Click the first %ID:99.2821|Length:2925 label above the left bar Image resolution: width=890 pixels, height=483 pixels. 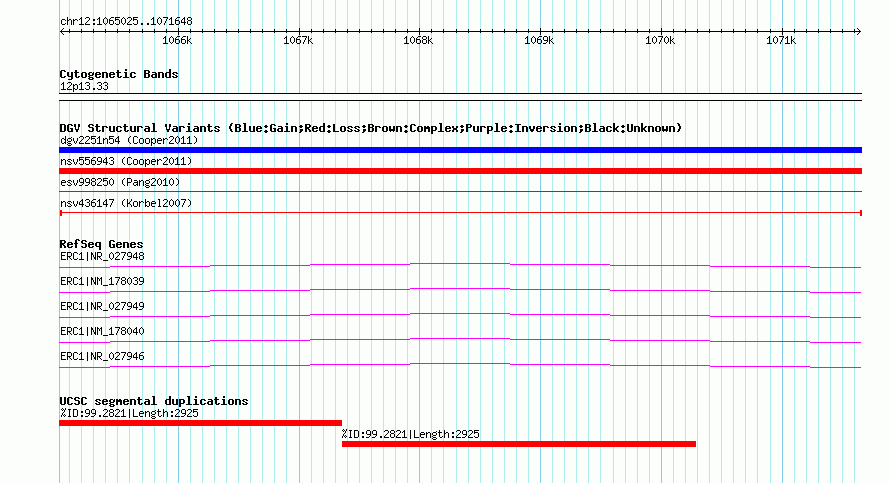click(129, 413)
